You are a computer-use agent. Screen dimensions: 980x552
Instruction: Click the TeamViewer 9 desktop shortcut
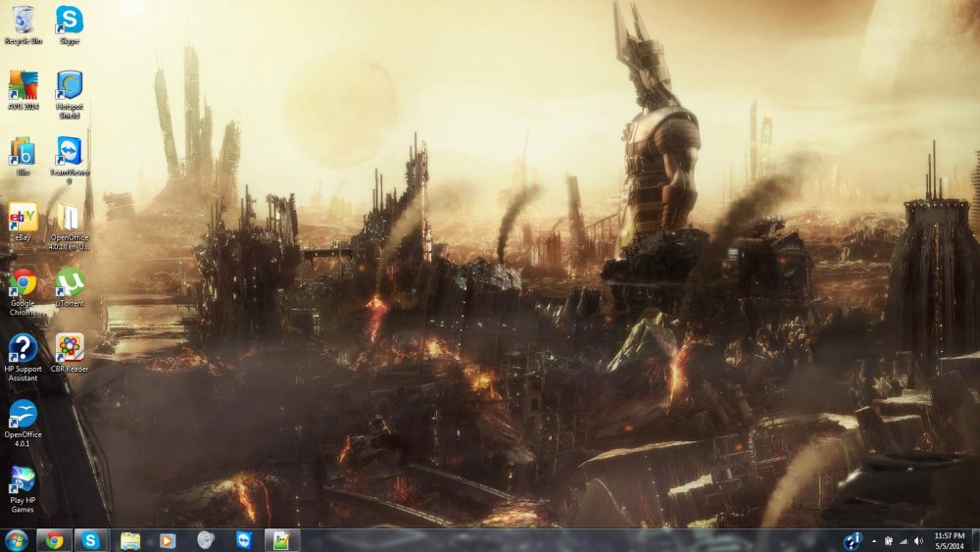click(x=69, y=152)
